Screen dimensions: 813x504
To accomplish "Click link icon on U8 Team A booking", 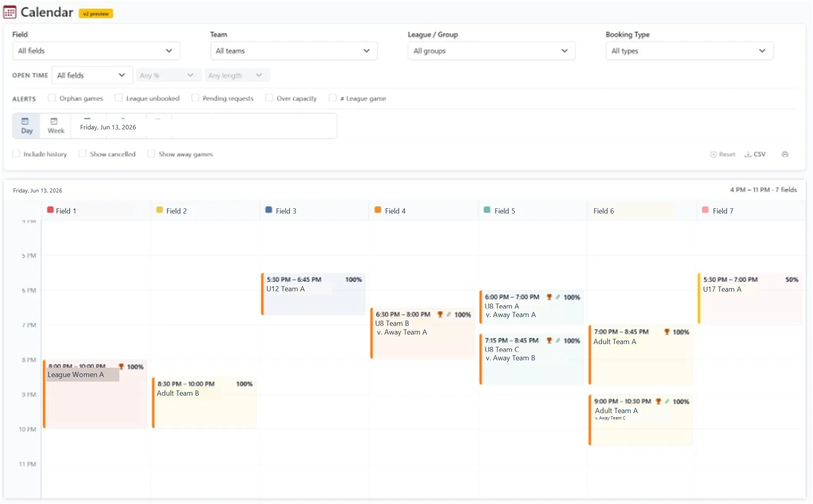I will coord(558,297).
